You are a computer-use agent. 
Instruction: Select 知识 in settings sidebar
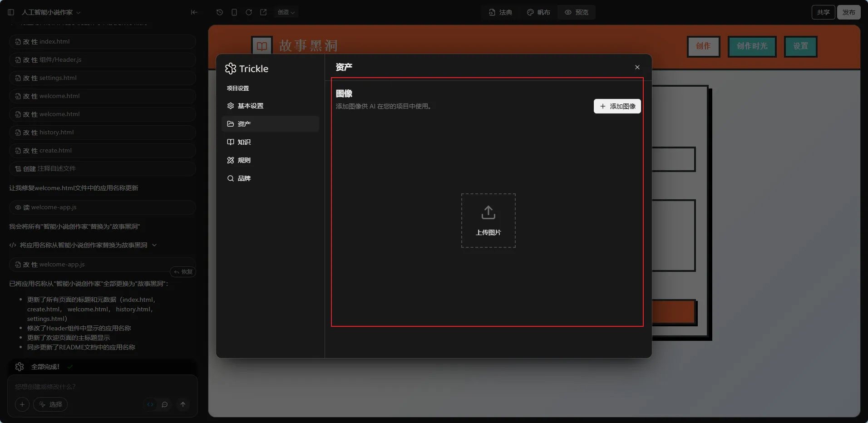tap(244, 142)
